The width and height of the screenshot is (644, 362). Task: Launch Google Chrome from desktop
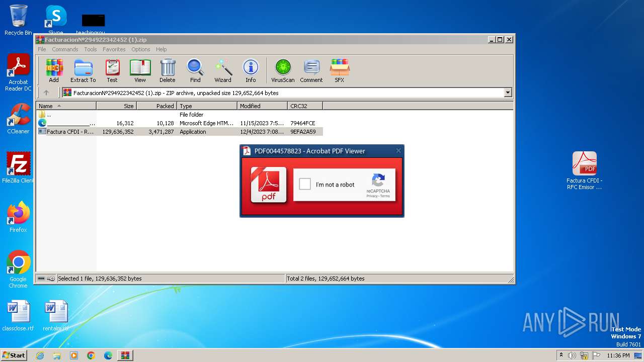coord(18,269)
